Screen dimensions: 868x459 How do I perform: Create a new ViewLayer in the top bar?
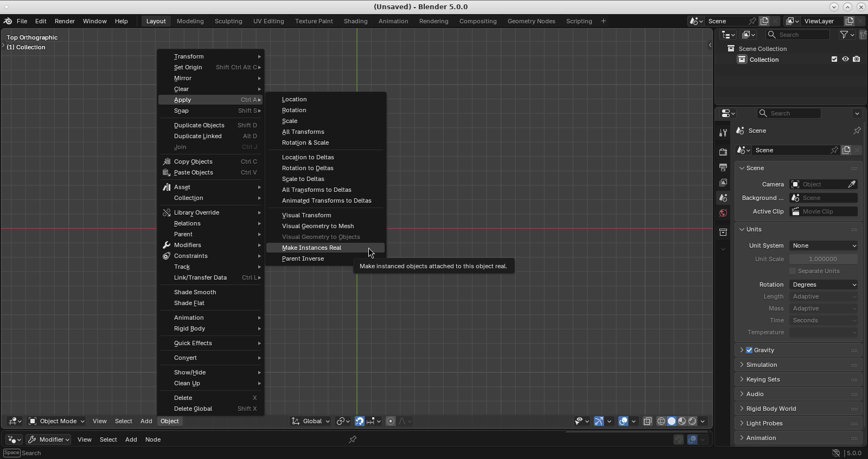(x=850, y=21)
